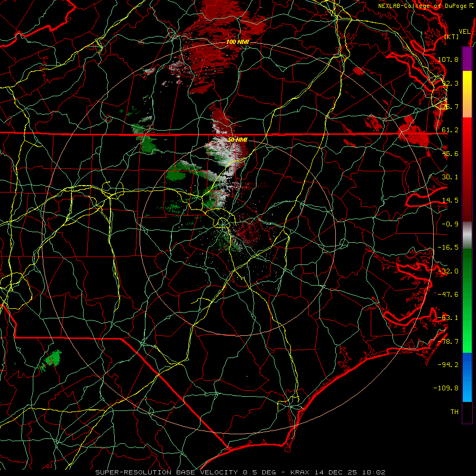The width and height of the screenshot is (476, 476).
Task: Click the VEL legend title
Action: [464, 32]
